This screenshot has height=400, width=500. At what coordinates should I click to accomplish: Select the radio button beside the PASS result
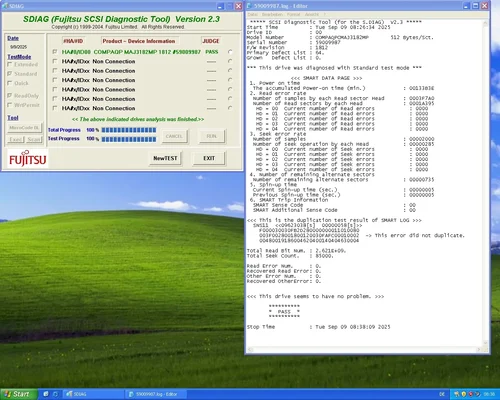point(230,52)
